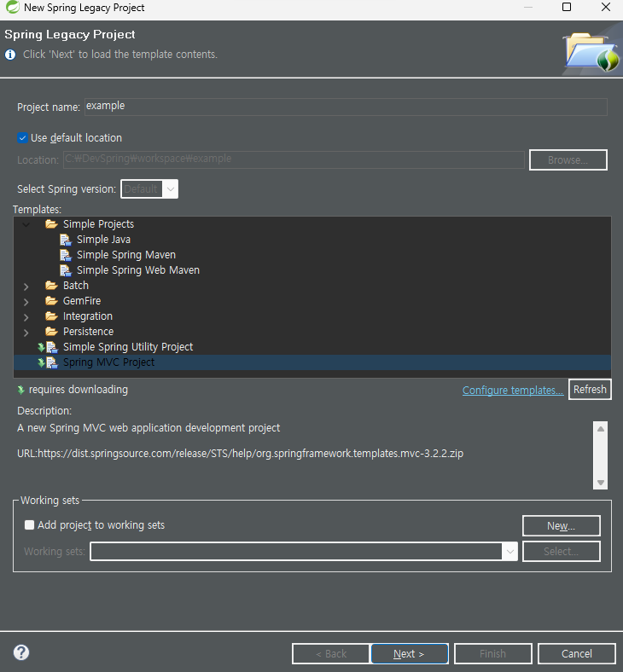Click the Browse location button

[568, 159]
